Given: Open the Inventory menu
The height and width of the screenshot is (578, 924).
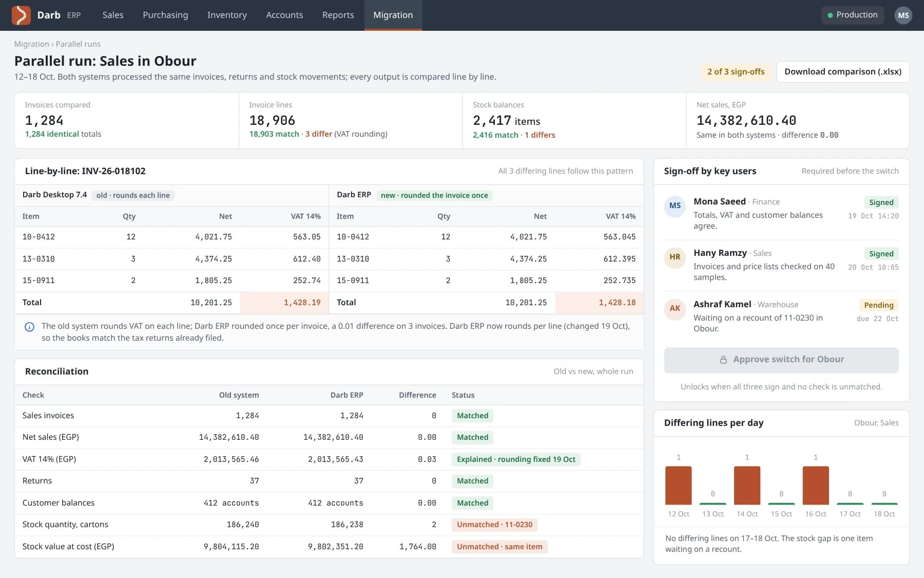Looking at the screenshot, I should (x=227, y=15).
